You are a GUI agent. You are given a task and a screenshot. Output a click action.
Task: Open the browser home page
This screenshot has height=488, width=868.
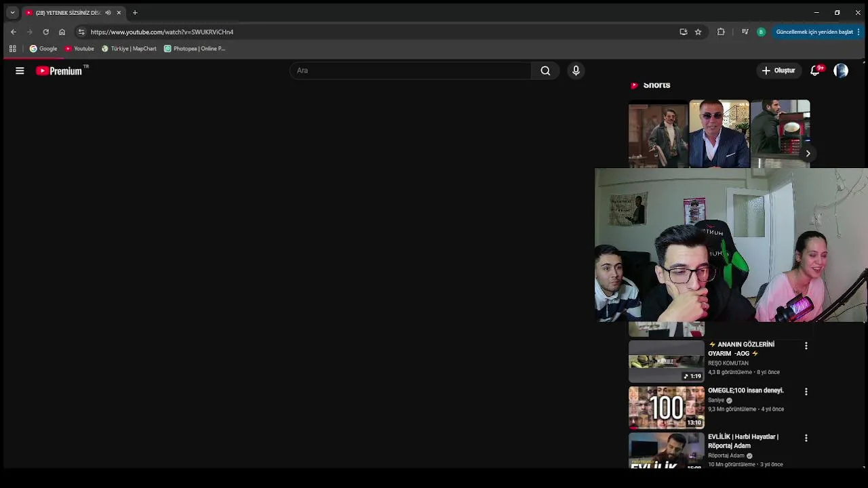point(62,32)
